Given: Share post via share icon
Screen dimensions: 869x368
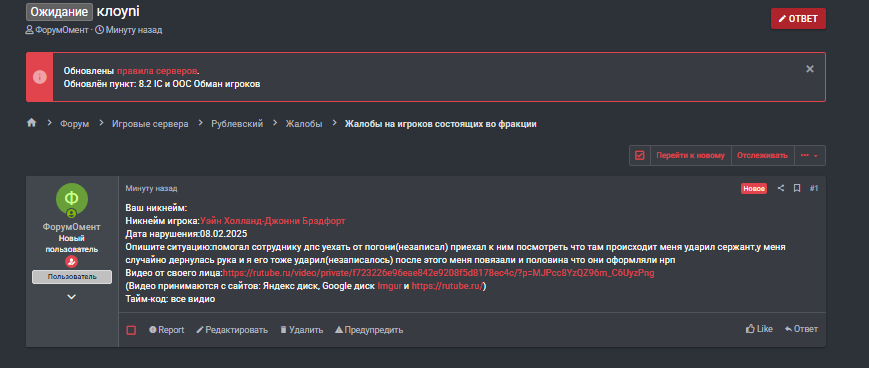Looking at the screenshot, I should 781,188.
